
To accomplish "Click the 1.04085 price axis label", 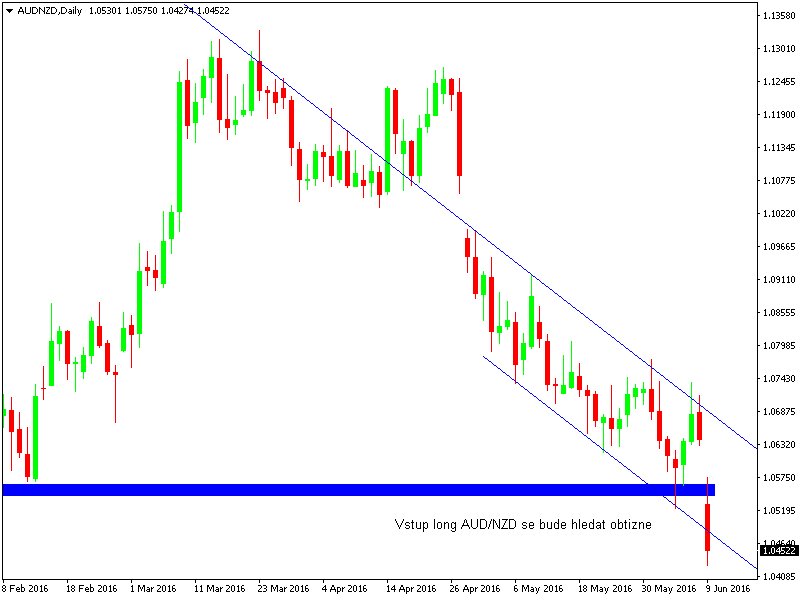I will click(779, 577).
